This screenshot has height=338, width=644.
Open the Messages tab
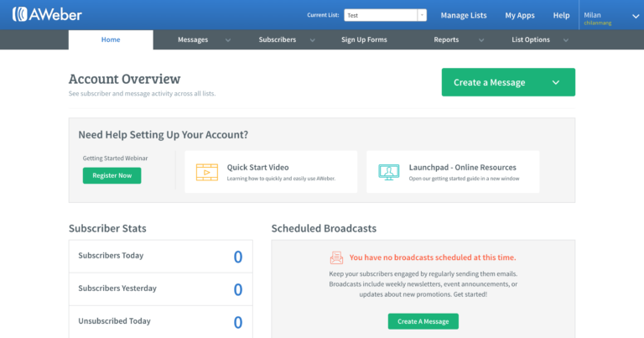[193, 39]
